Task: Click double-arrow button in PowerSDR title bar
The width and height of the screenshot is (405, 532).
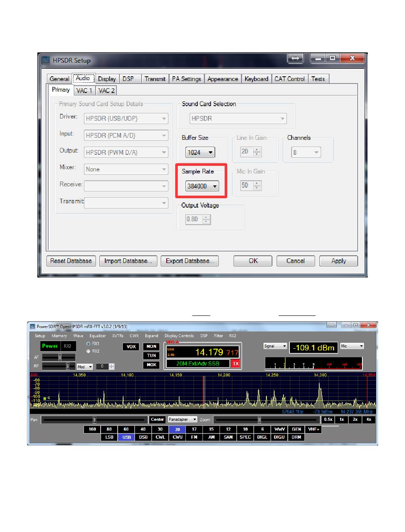Action: (331, 325)
